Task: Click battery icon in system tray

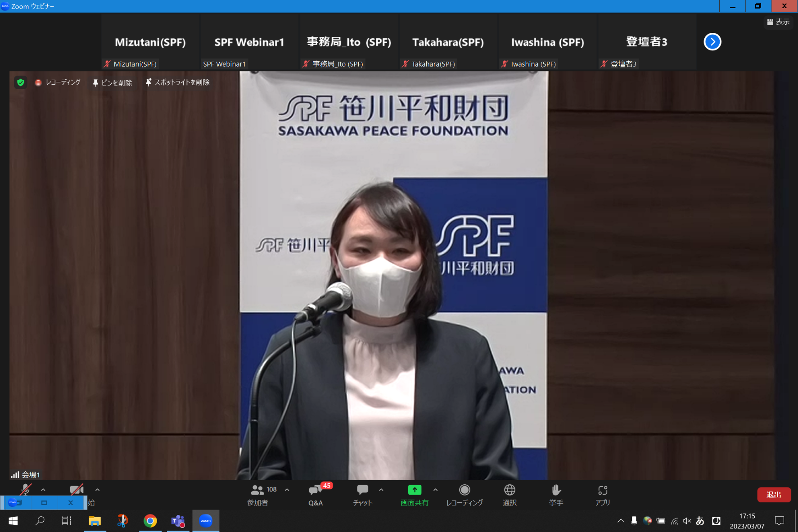Action: 660,521
